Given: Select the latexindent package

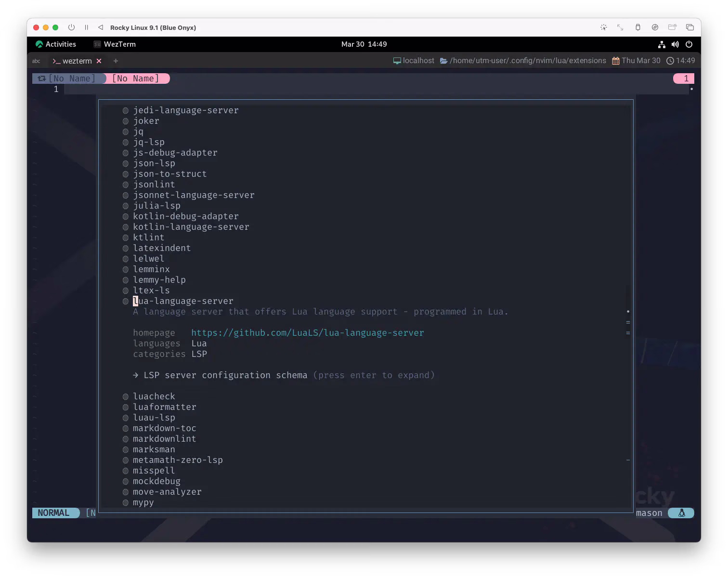Looking at the screenshot, I should pos(162,248).
